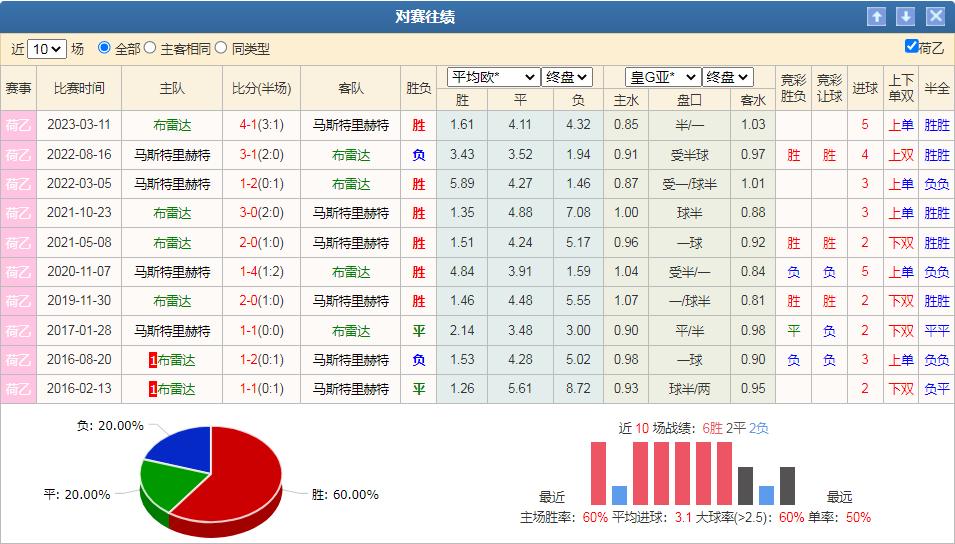Image resolution: width=955 pixels, height=544 pixels.
Task: Click 平平 in the 半全 column
Action: 937,331
